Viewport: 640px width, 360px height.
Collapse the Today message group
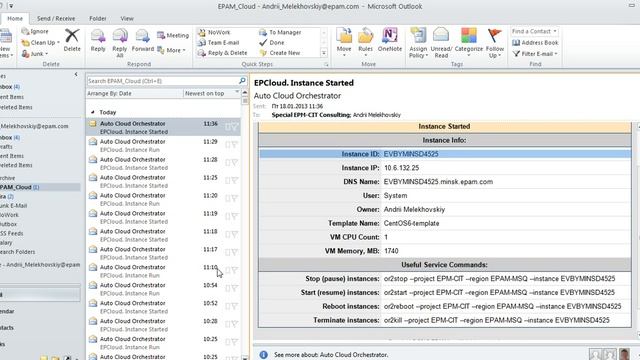(x=93, y=112)
